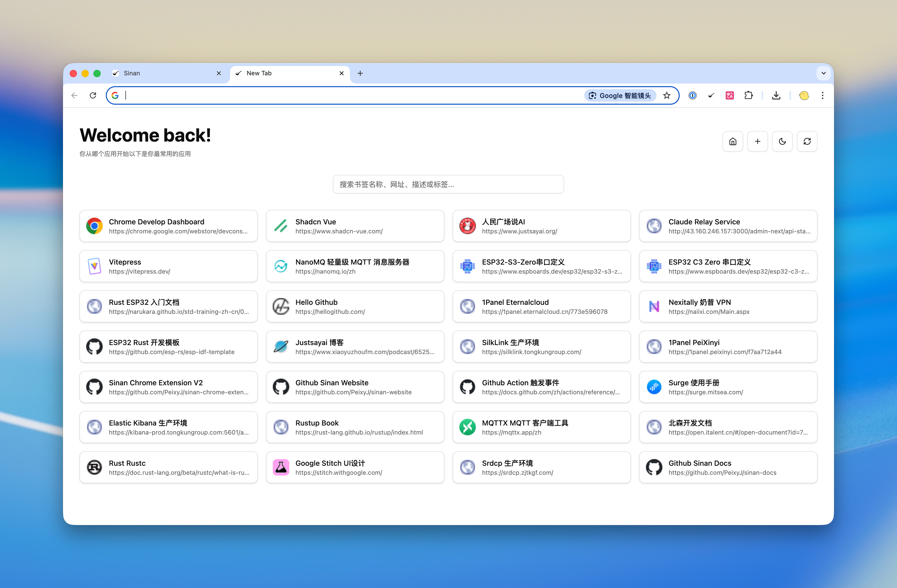897x588 pixels.
Task: Expand the tab search chevron
Action: point(823,73)
